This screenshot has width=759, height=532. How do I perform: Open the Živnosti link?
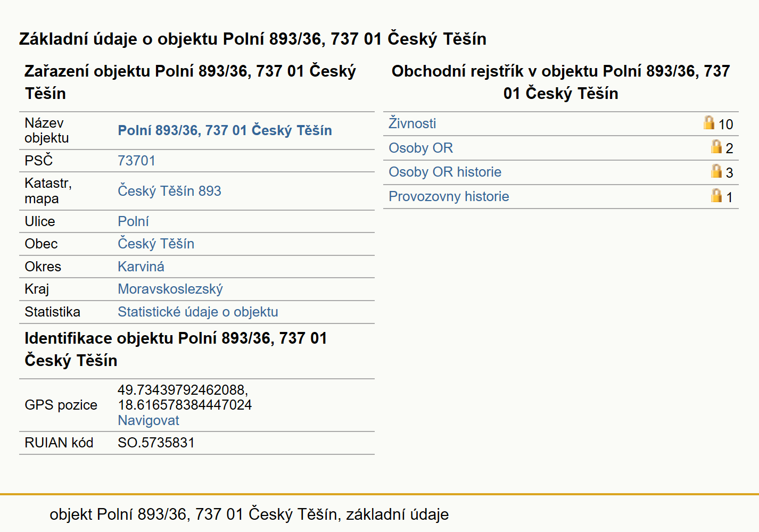[x=412, y=123]
